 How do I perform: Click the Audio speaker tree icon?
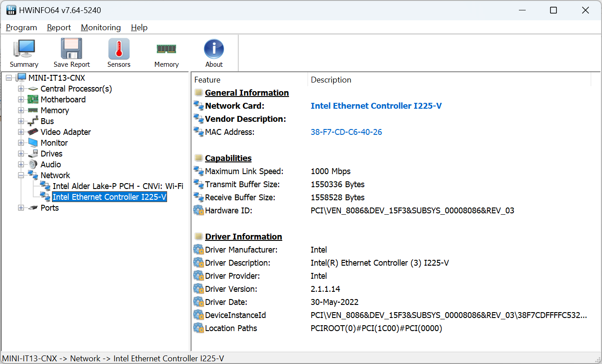33,164
